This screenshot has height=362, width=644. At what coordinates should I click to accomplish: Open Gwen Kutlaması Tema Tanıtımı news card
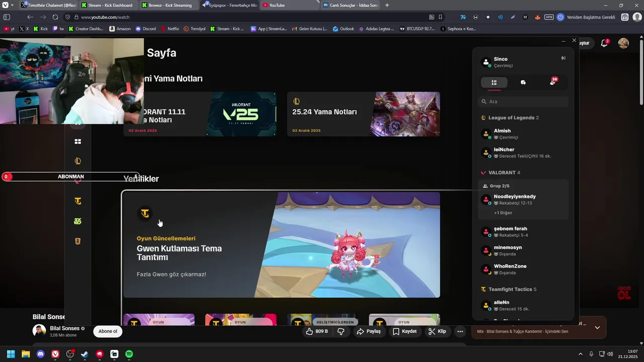282,245
